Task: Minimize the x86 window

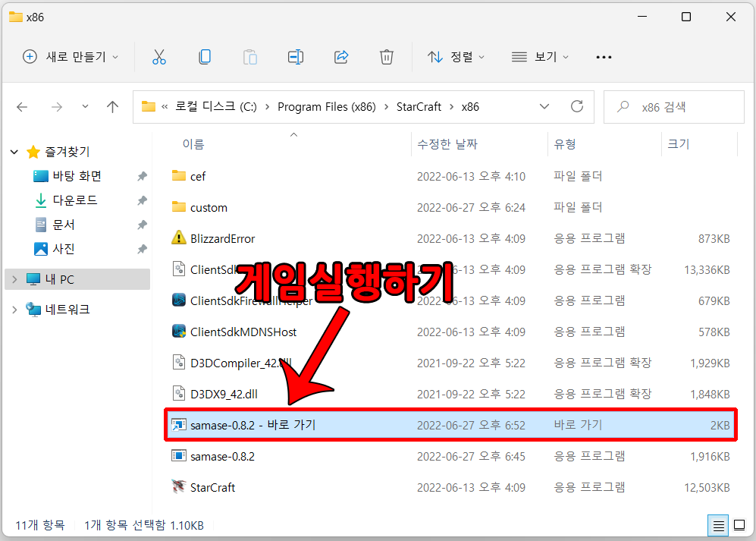Action: (x=642, y=17)
